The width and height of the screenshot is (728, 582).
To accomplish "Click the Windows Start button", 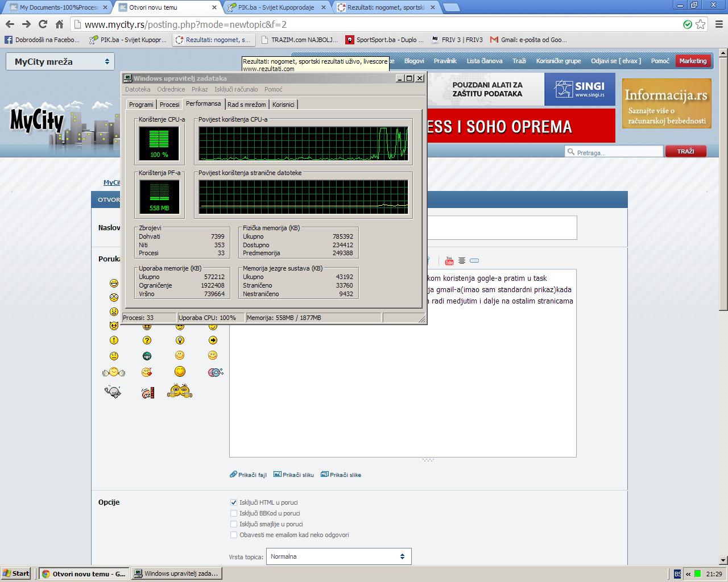I will [16, 573].
